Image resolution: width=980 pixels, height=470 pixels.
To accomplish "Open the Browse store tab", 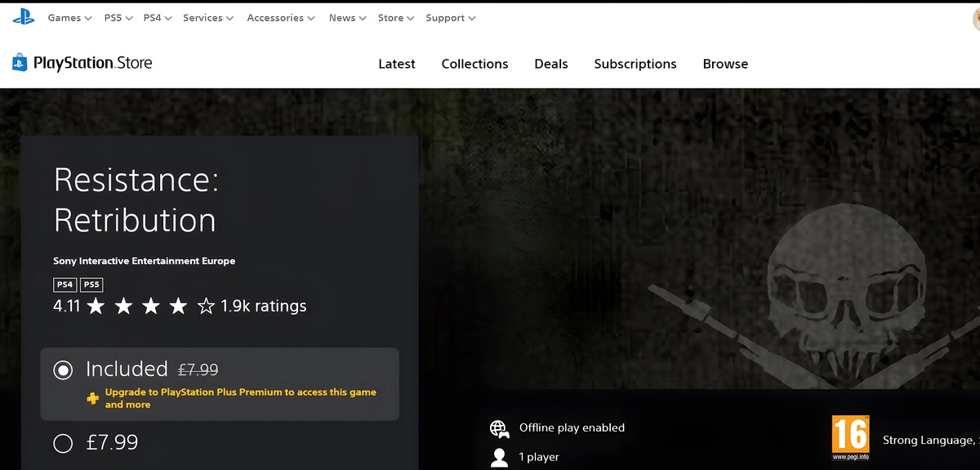I will [x=725, y=64].
